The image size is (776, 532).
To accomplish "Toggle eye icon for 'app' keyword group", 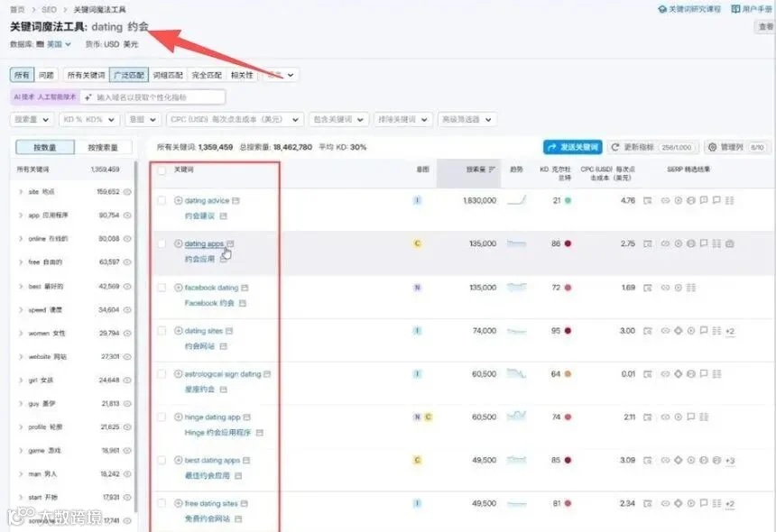I will pos(127,216).
